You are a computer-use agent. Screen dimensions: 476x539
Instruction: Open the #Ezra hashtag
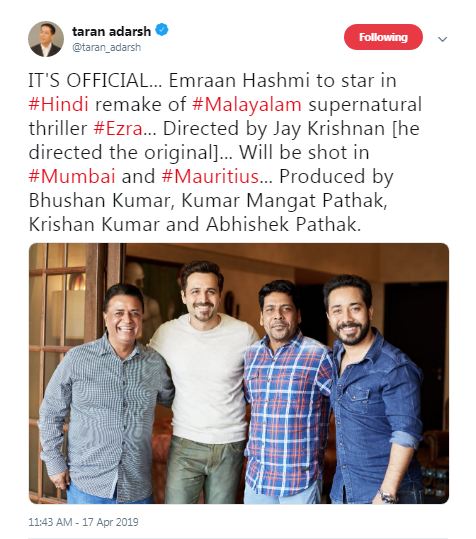[118, 129]
